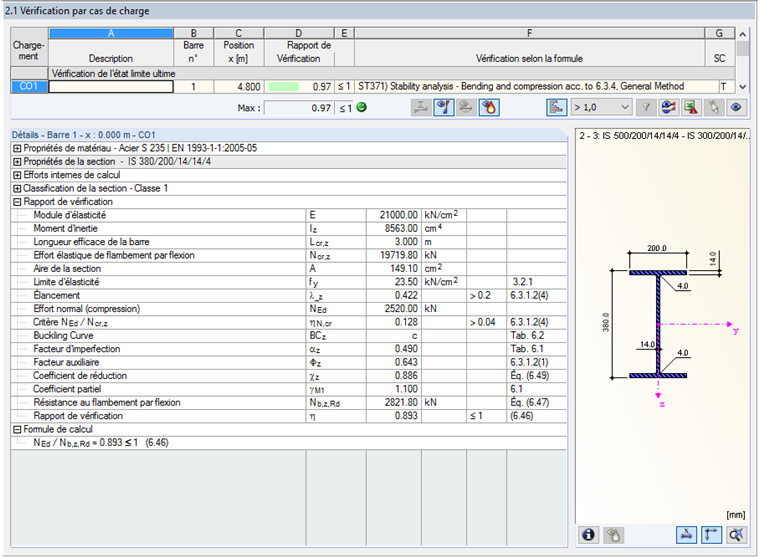The image size is (760, 558).
Task: Click the eye view mode icon
Action: tap(737, 107)
